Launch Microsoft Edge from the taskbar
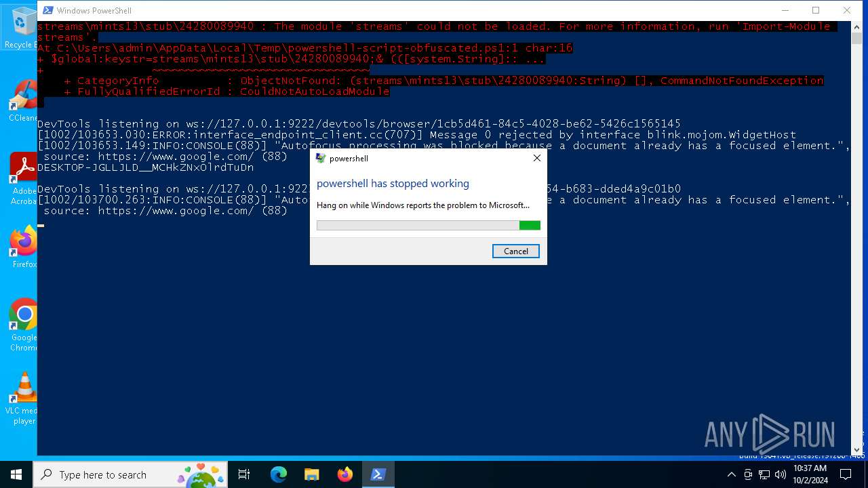Image resolution: width=868 pixels, height=488 pixels. [279, 474]
